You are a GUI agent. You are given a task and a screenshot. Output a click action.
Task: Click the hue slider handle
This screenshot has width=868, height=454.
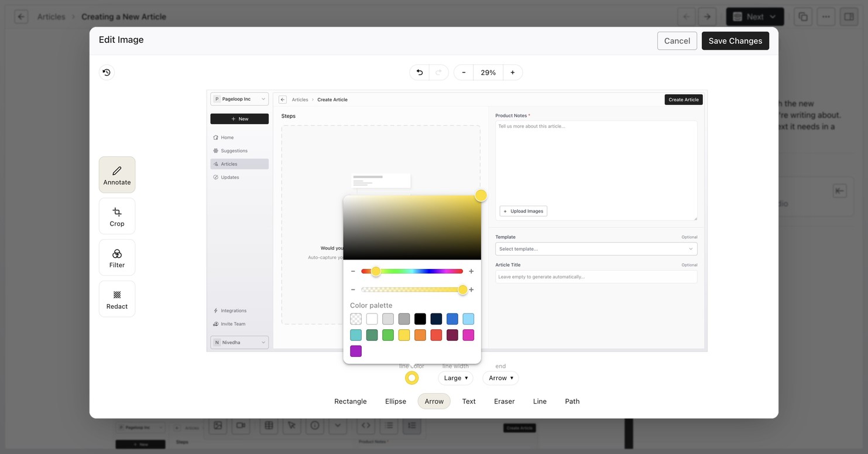[376, 271]
